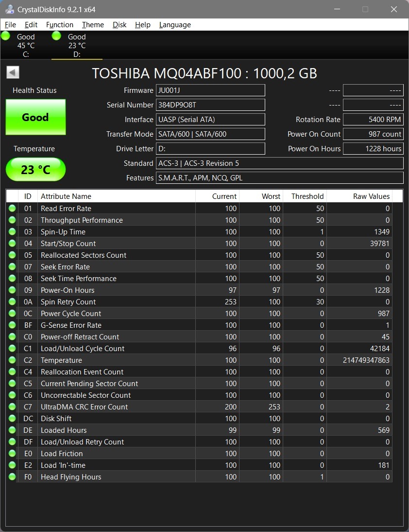Click the status dot for Current Pending Sector Count
409x532 pixels.
tap(12, 383)
